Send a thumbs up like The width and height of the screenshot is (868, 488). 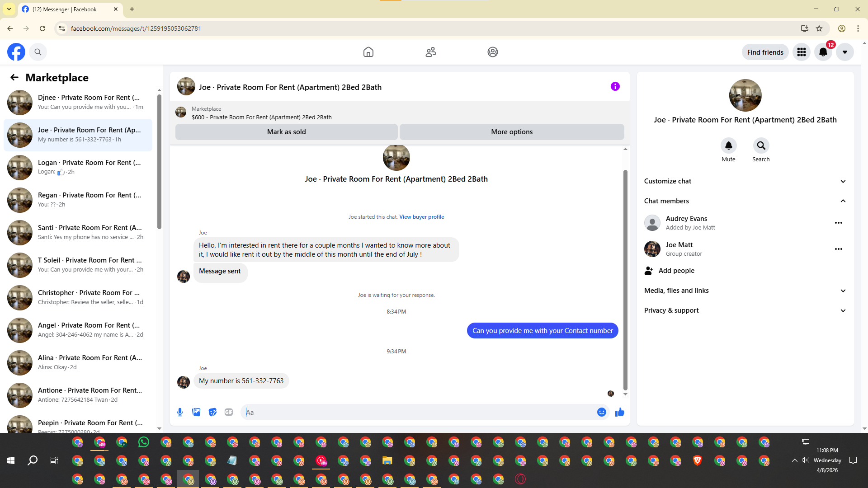click(620, 412)
